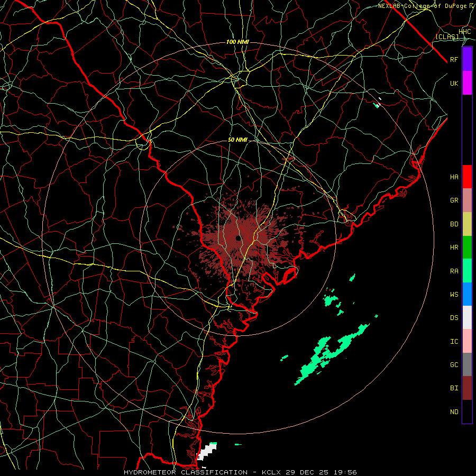
Task: Click the HYDROMETEOR CLASSIFICATION KCLX caption text
Action: tap(240, 472)
